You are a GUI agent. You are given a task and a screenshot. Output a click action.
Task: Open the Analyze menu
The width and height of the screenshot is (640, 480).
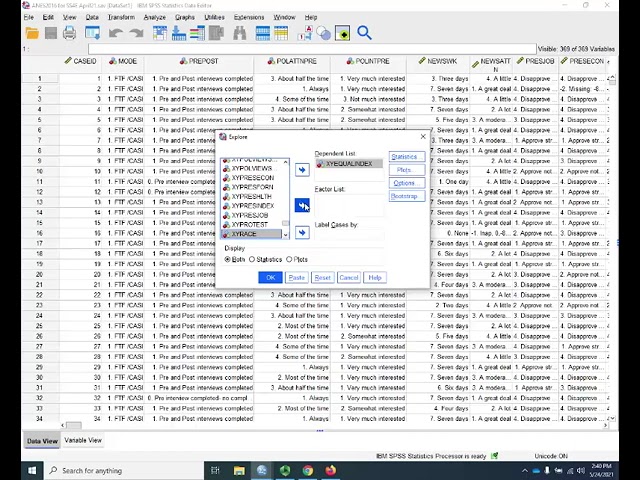point(155,17)
